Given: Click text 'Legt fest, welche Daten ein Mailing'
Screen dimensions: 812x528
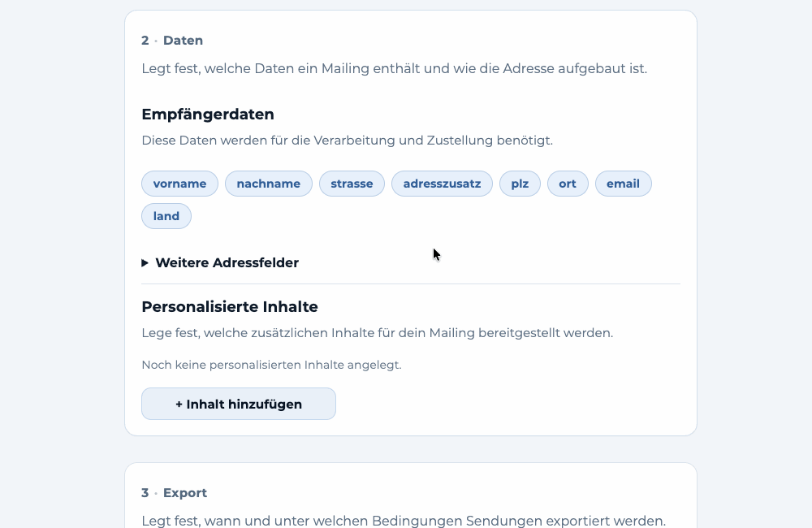Looking at the screenshot, I should pos(255,68).
